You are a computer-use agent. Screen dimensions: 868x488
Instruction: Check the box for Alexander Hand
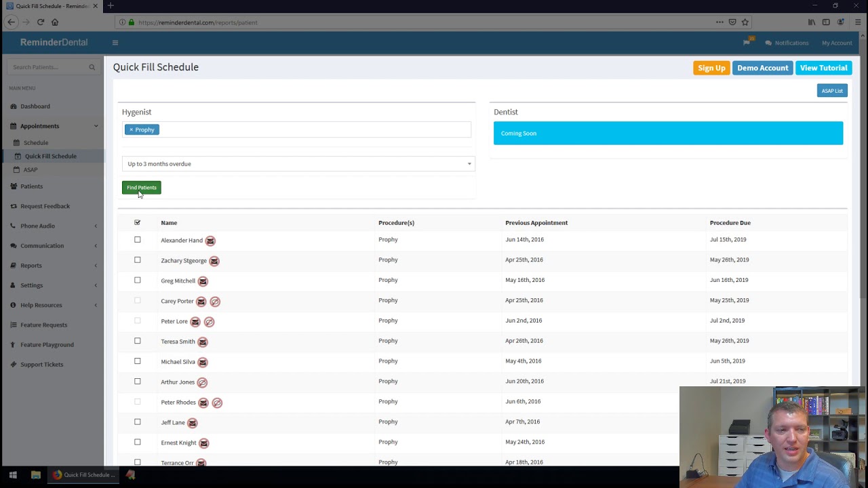pos(138,239)
